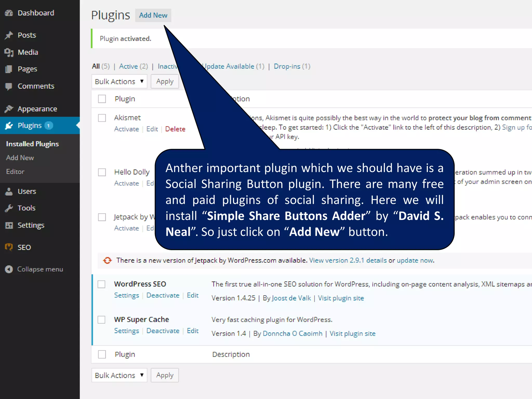Check the Akismet plugin checkbox
532x399 pixels.
tap(102, 118)
